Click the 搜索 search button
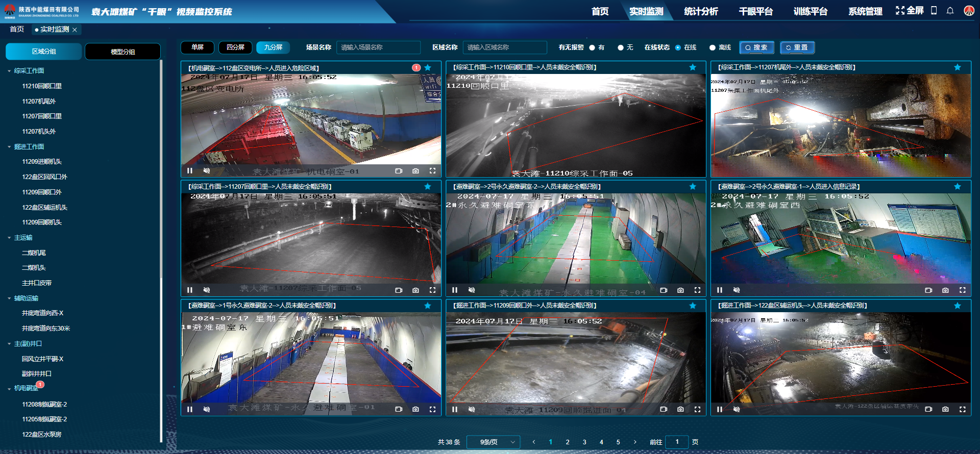The width and height of the screenshot is (980, 454). click(756, 47)
